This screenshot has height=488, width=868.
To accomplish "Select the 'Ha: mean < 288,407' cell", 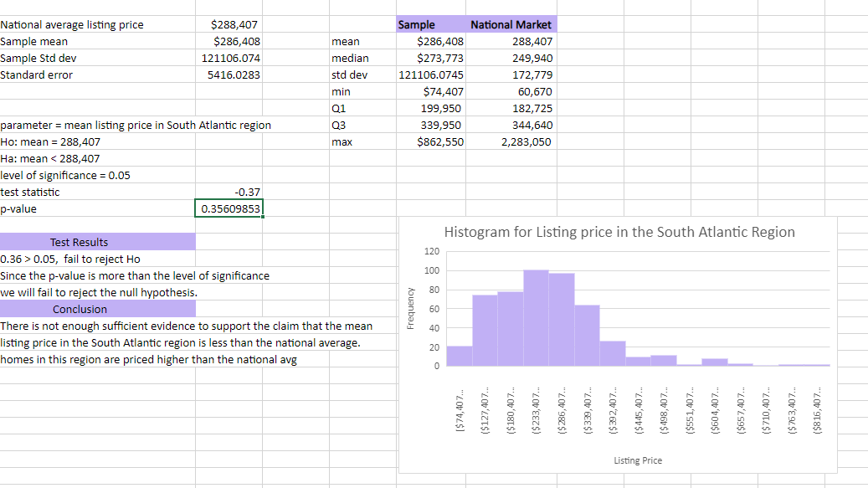I will click(x=97, y=158).
